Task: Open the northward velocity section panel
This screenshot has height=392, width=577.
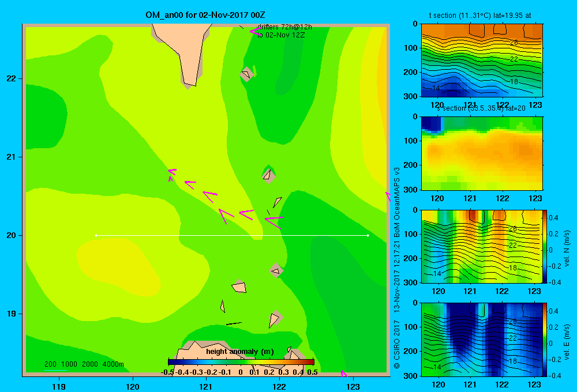Action: 481,246
